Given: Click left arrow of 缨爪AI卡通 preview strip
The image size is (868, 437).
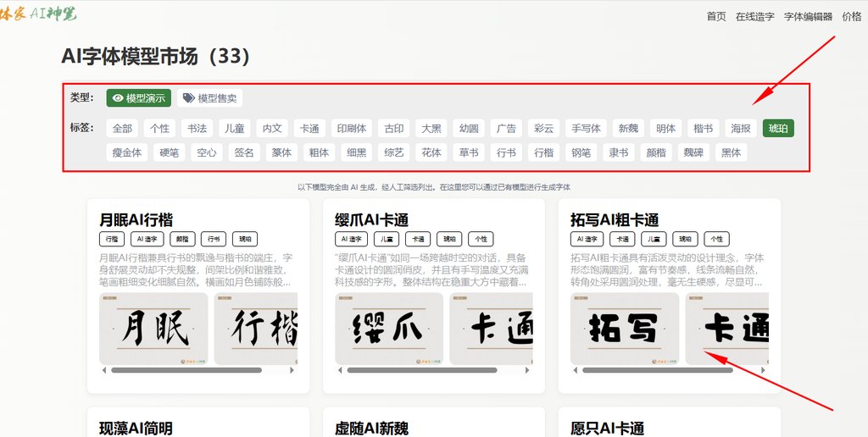Looking at the screenshot, I should 339,370.
